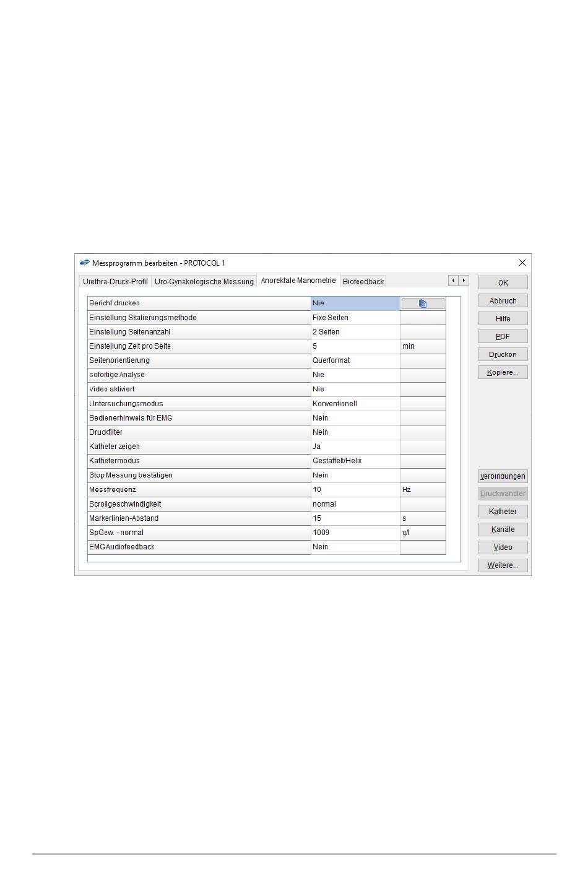Image resolution: width=588 pixels, height=872 pixels.
Task: Change the Seitenorientierung value Querformat
Action: 355,360
